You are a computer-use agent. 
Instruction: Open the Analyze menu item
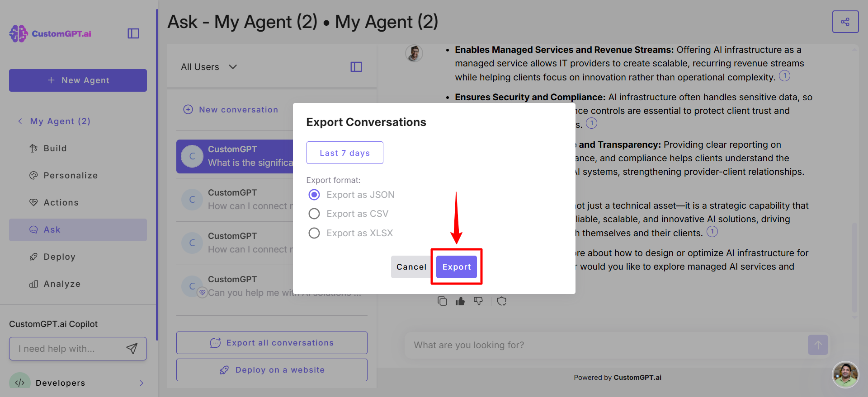point(78,284)
